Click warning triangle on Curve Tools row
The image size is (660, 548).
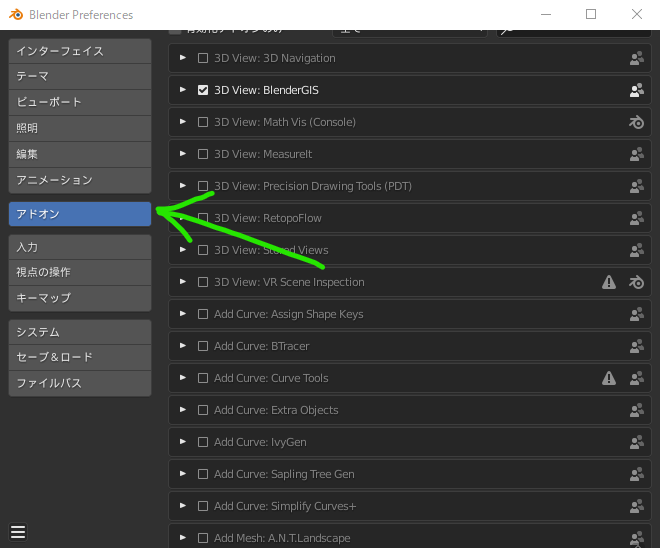coord(609,378)
